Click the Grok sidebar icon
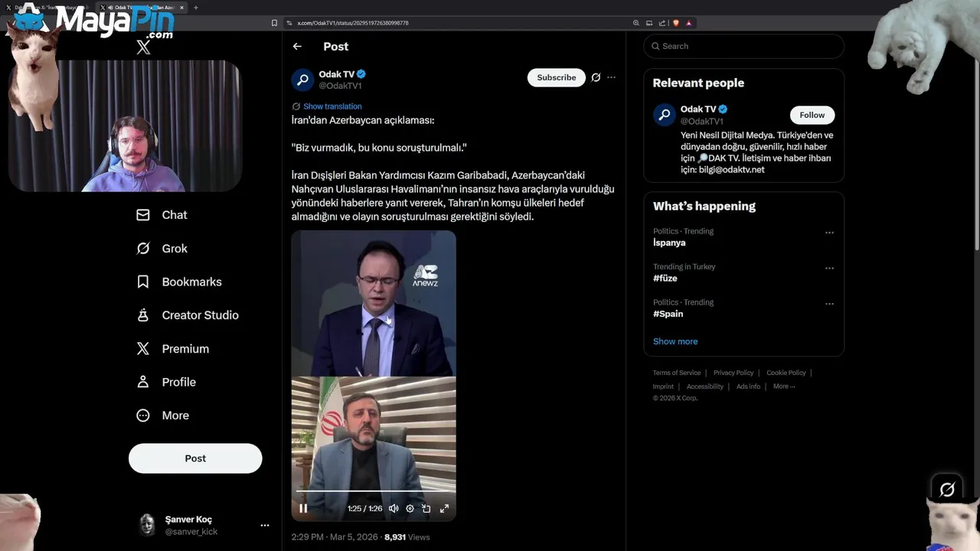980x551 pixels. pyautogui.click(x=143, y=249)
